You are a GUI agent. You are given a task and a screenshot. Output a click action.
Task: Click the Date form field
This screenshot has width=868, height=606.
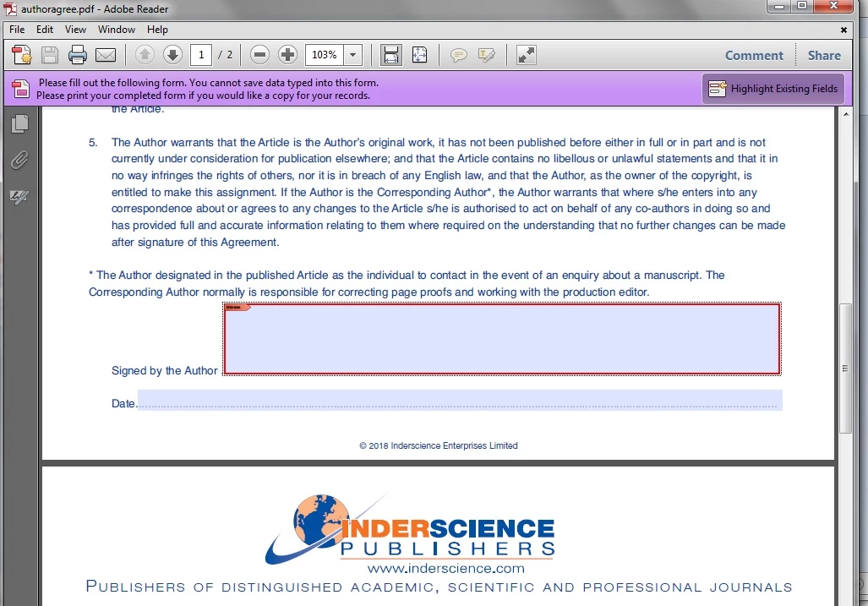tap(460, 400)
